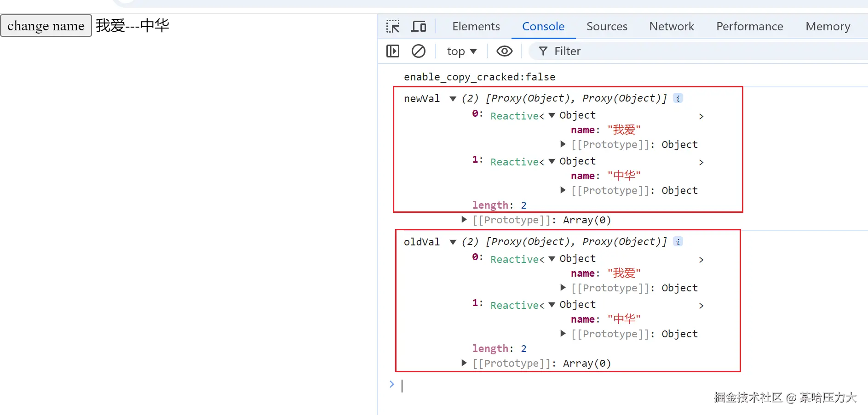Collapse oldVal item 0 Object

[x=552, y=259]
